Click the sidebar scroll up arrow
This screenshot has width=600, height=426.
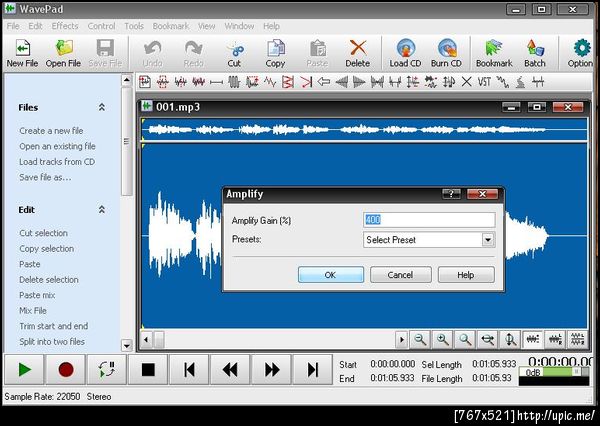127,80
